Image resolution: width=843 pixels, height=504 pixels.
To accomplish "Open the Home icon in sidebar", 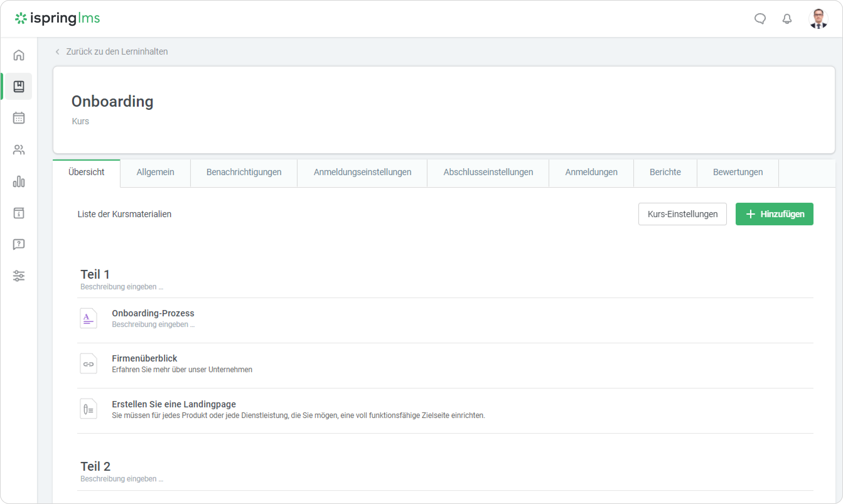I will (x=19, y=55).
